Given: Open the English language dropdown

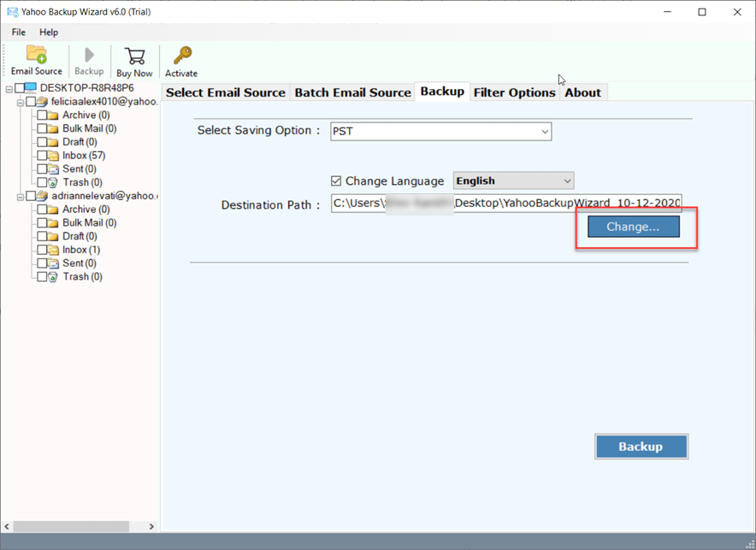Looking at the screenshot, I should [513, 180].
